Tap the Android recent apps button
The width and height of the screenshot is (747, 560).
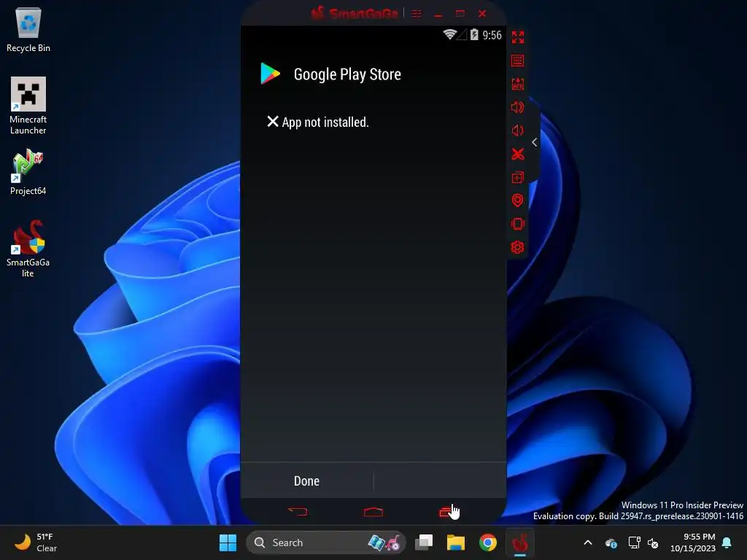tap(448, 512)
